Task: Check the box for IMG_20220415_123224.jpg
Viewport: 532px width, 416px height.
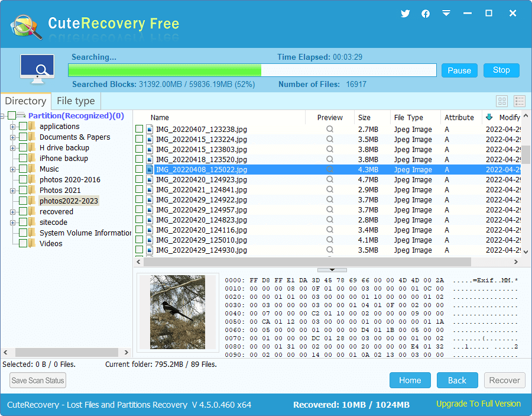Action: (140, 140)
